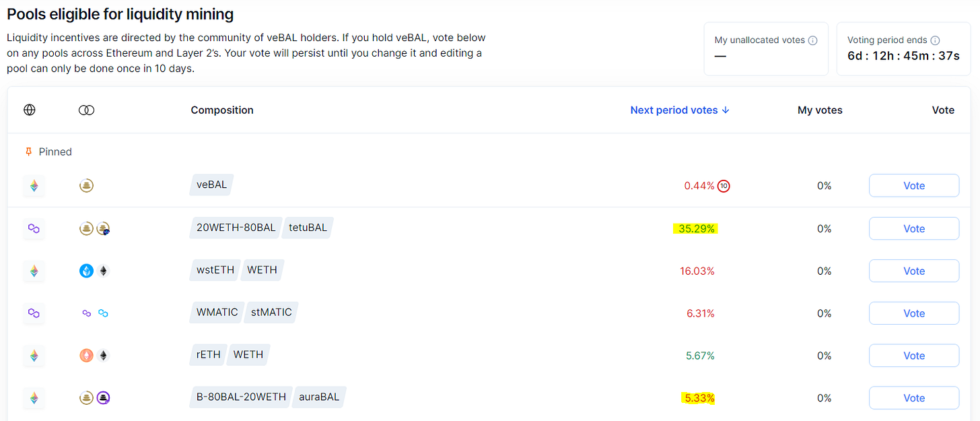Click the 0.44% next period votes value
The image size is (980, 421).
click(699, 186)
